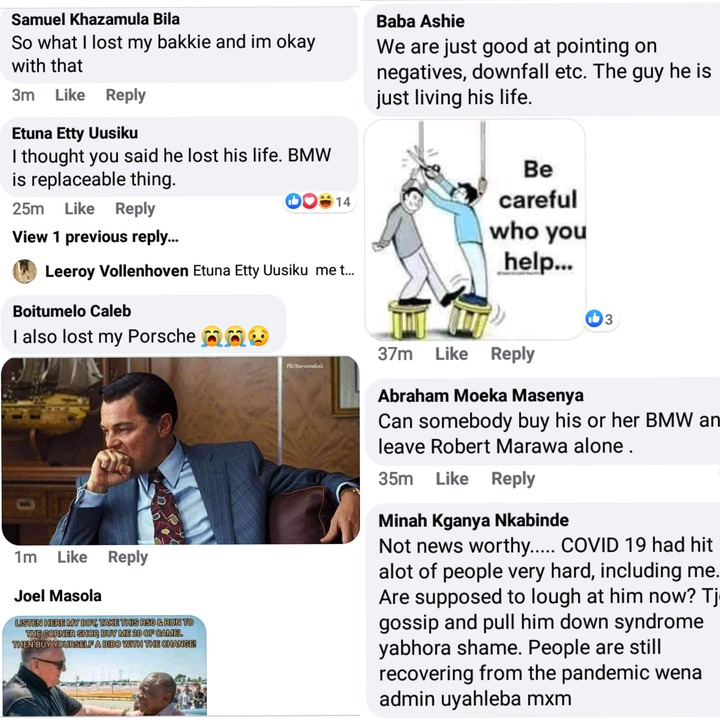Reply to Samuel Khazamula Bila's comment
The width and height of the screenshot is (720, 720).
click(x=125, y=95)
